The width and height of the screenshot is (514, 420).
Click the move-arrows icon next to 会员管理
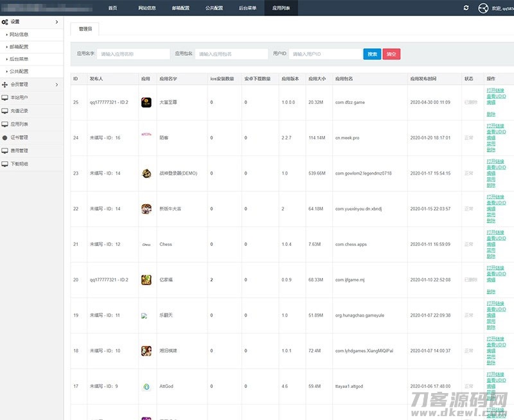[x=5, y=84]
